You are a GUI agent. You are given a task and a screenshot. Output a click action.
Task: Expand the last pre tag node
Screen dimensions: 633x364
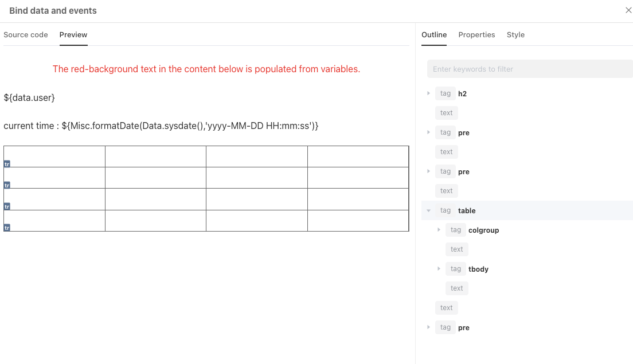(x=428, y=327)
